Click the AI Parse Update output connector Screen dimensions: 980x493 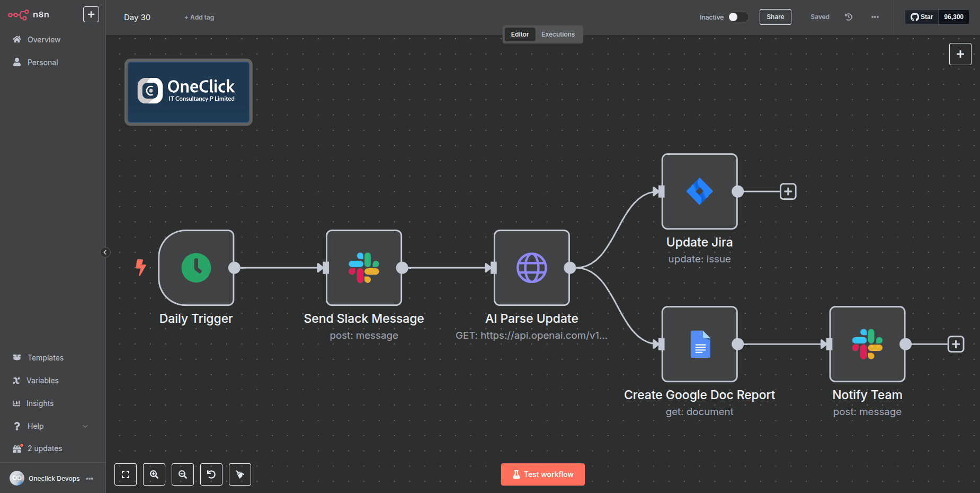click(x=570, y=268)
